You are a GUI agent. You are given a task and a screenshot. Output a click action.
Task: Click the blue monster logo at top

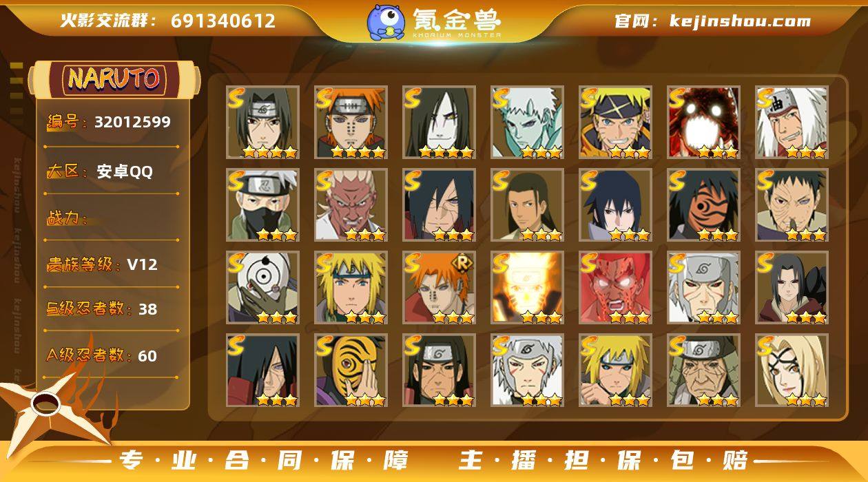[x=385, y=21]
